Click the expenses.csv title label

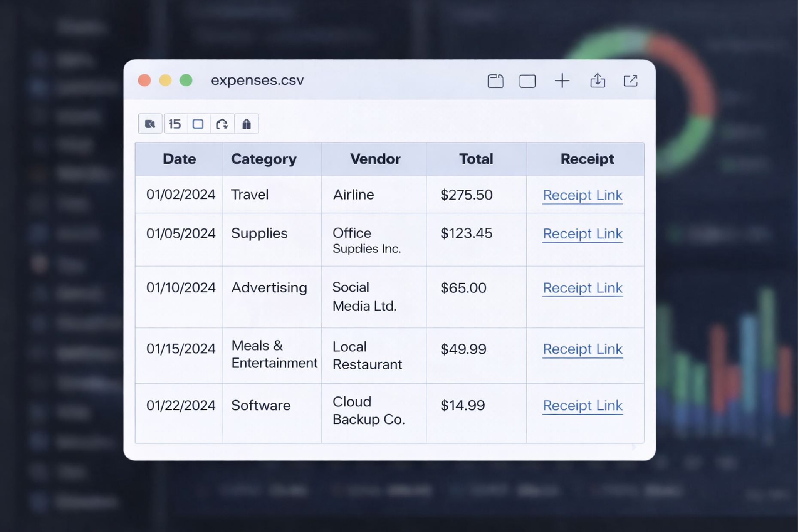pyautogui.click(x=257, y=80)
